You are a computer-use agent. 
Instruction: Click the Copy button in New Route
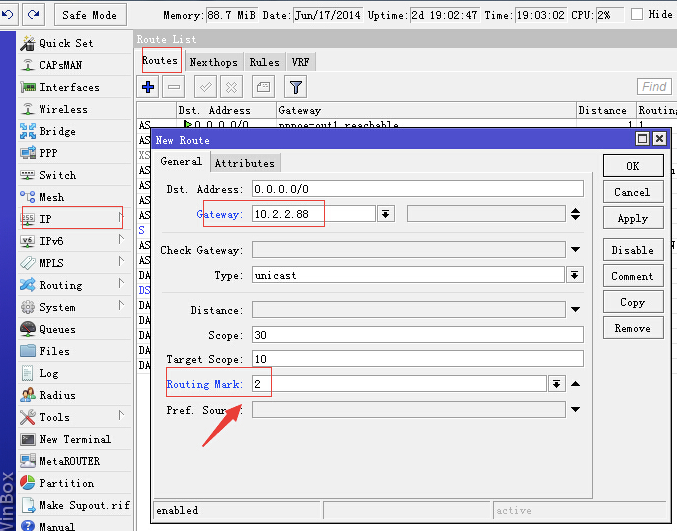click(x=633, y=302)
